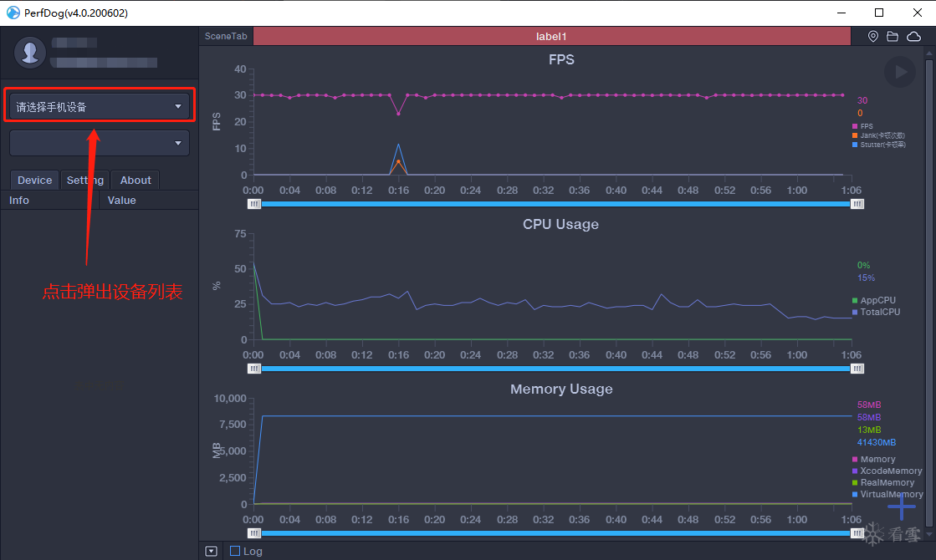The height and width of the screenshot is (560, 936).
Task: Open the location pin icon in SceneTab bar
Action: click(872, 37)
